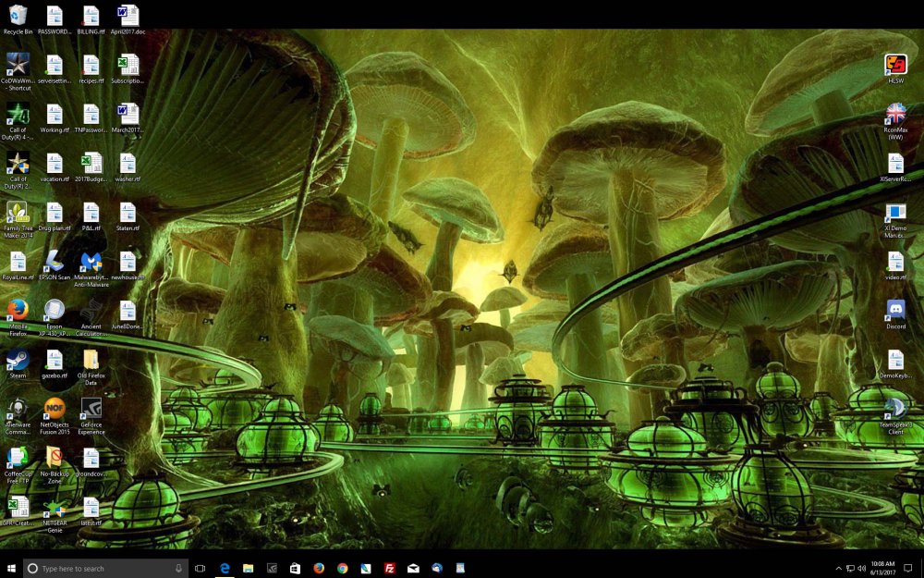Screen dimensions: 924x578
Task: Click the taskbar search box
Action: coord(102,568)
